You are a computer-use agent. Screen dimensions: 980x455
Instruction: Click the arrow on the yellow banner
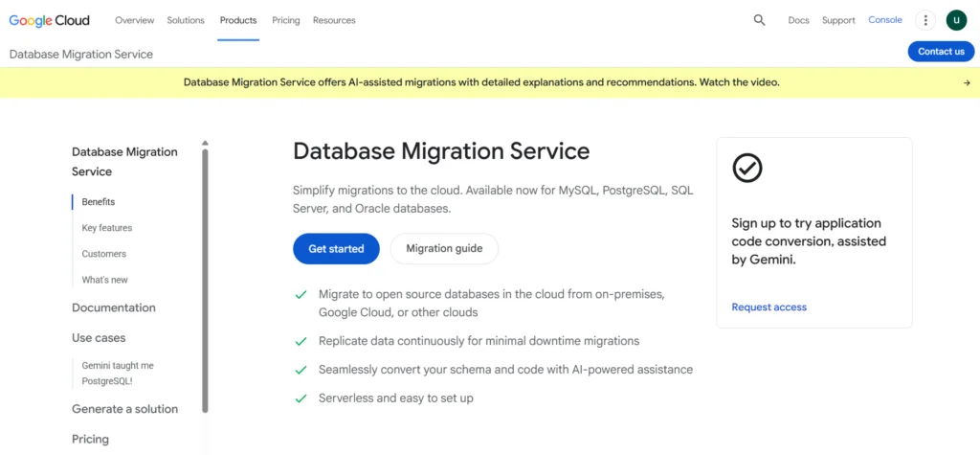pos(967,82)
